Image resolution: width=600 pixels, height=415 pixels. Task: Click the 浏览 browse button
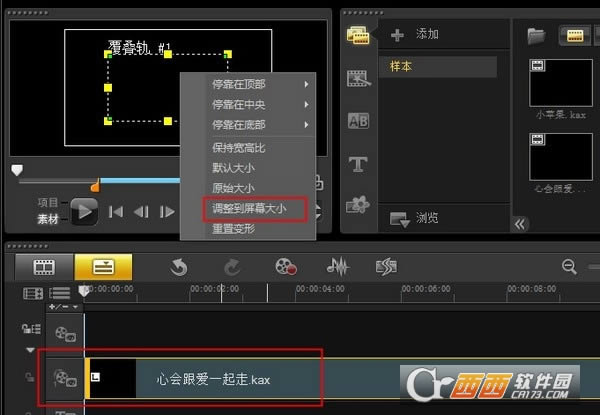[414, 218]
